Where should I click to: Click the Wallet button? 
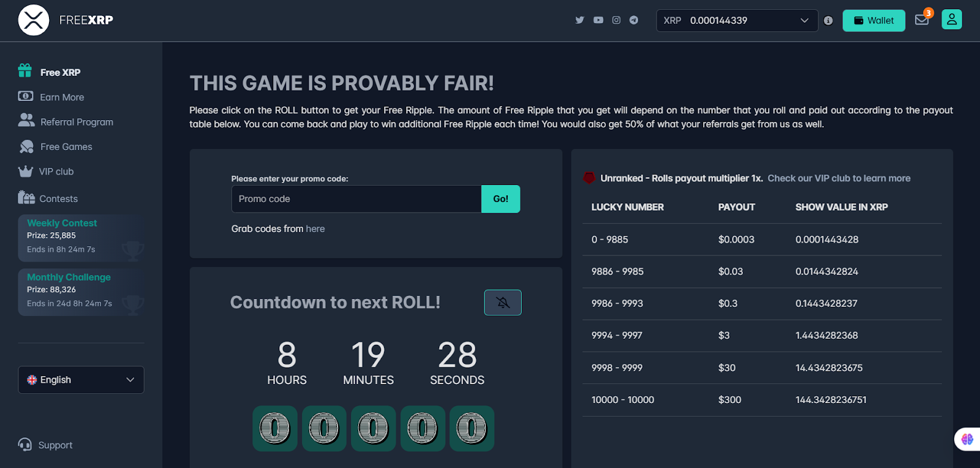(x=874, y=20)
